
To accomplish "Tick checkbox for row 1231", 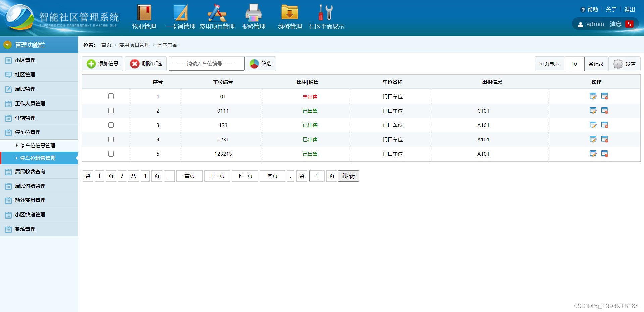I will click(x=111, y=139).
